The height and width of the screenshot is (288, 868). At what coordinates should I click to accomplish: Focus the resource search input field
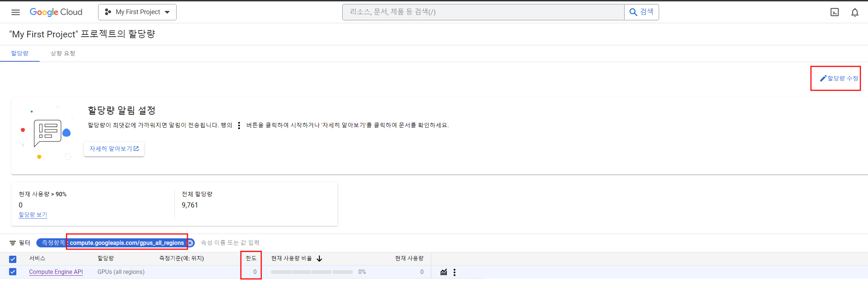tap(483, 12)
